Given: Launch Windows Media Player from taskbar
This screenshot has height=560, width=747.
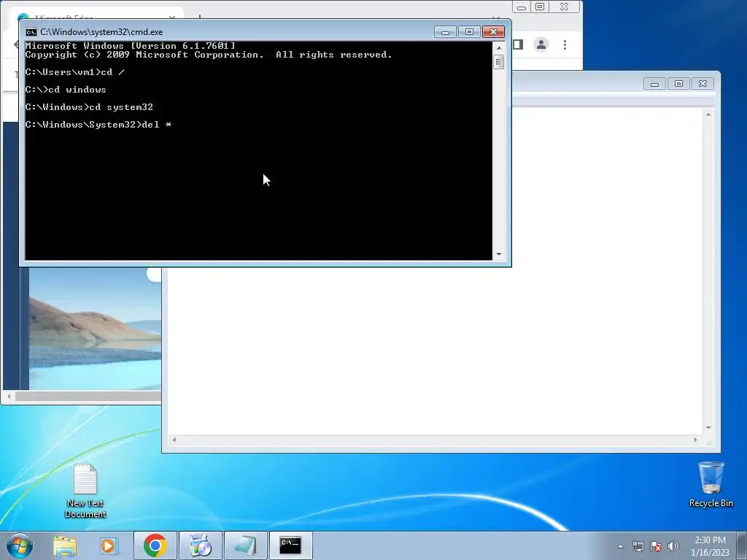Looking at the screenshot, I should click(109, 545).
